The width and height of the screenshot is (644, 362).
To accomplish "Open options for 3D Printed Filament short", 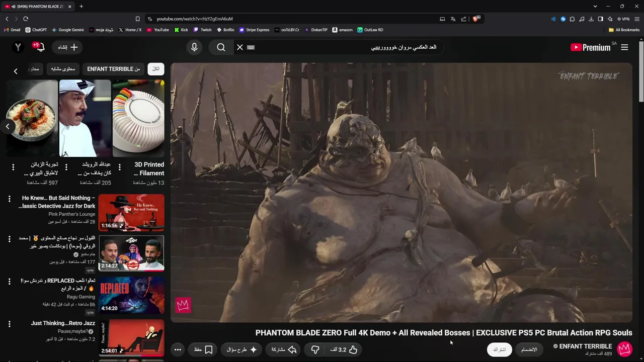I will tap(119, 167).
